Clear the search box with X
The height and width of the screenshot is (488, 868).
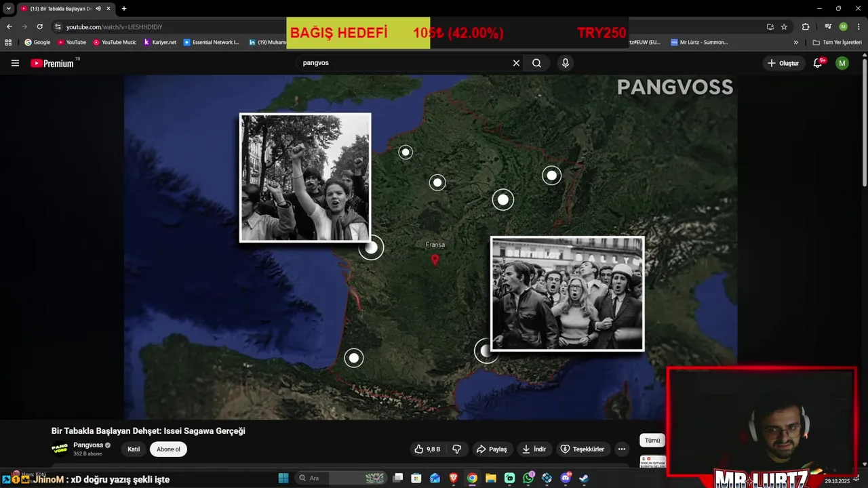click(x=516, y=63)
